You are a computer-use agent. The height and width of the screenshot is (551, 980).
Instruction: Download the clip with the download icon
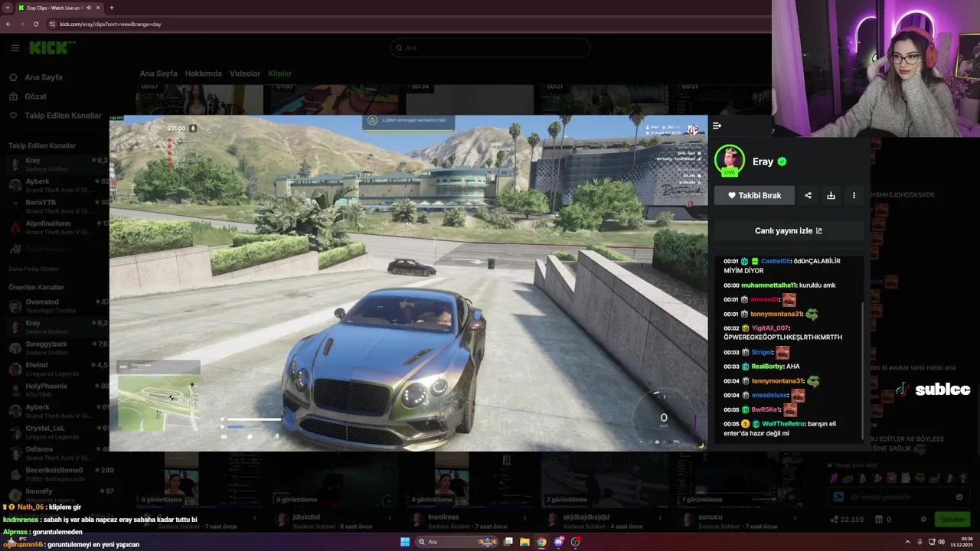tap(831, 195)
